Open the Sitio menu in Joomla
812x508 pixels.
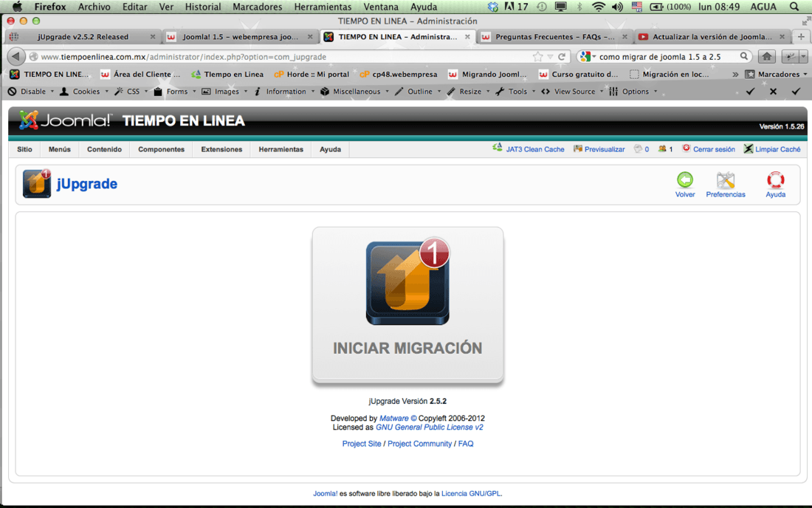coord(24,149)
